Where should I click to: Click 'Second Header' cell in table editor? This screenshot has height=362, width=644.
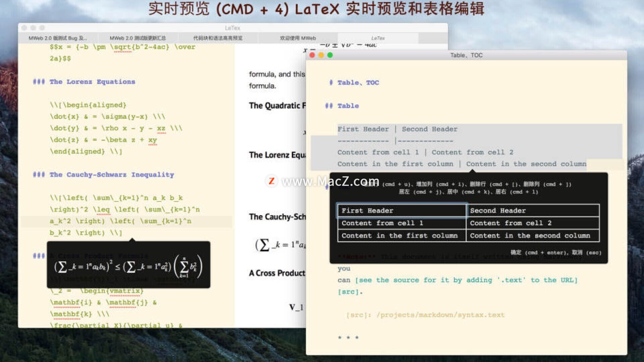pos(533,210)
